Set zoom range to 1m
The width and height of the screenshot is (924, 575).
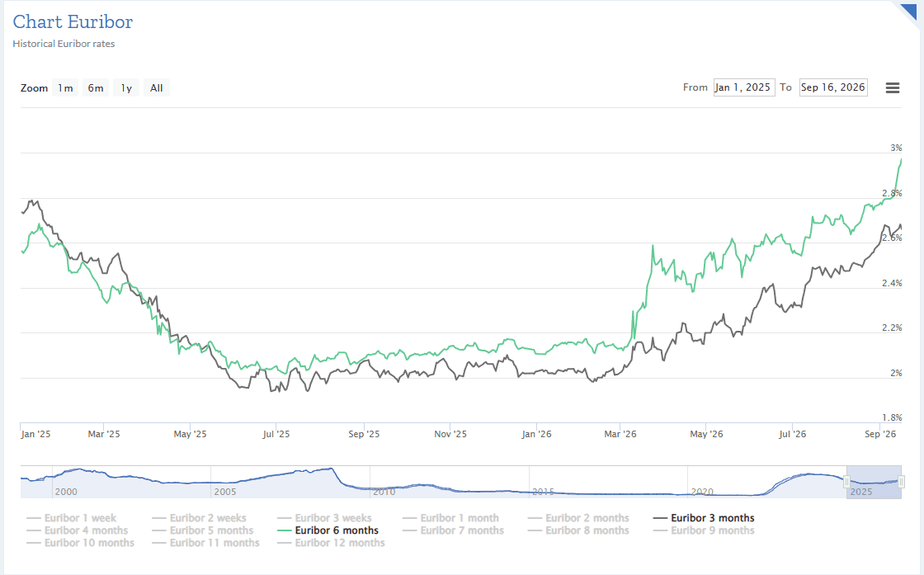click(x=65, y=87)
